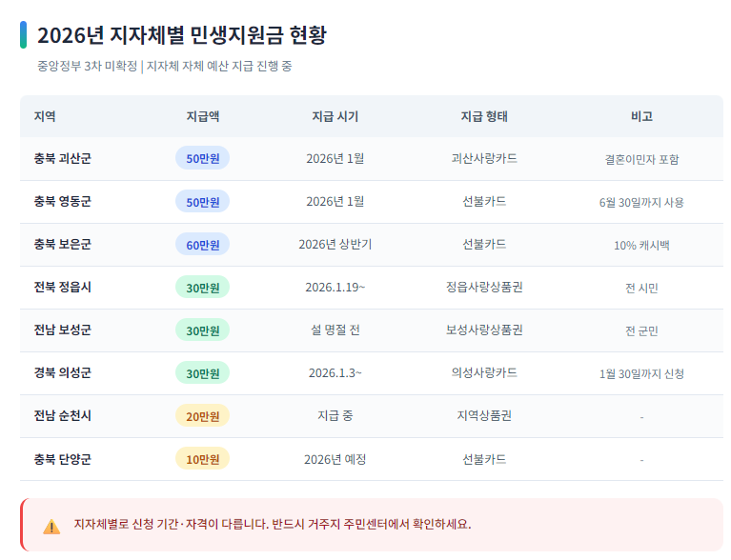This screenshot has height=560, width=731.
Task: Click the 주민센터 확인 warning notice text
Action: [x=273, y=524]
